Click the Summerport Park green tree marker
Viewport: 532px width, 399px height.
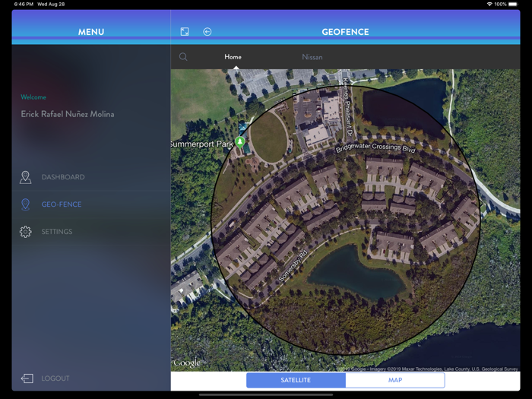tap(240, 142)
